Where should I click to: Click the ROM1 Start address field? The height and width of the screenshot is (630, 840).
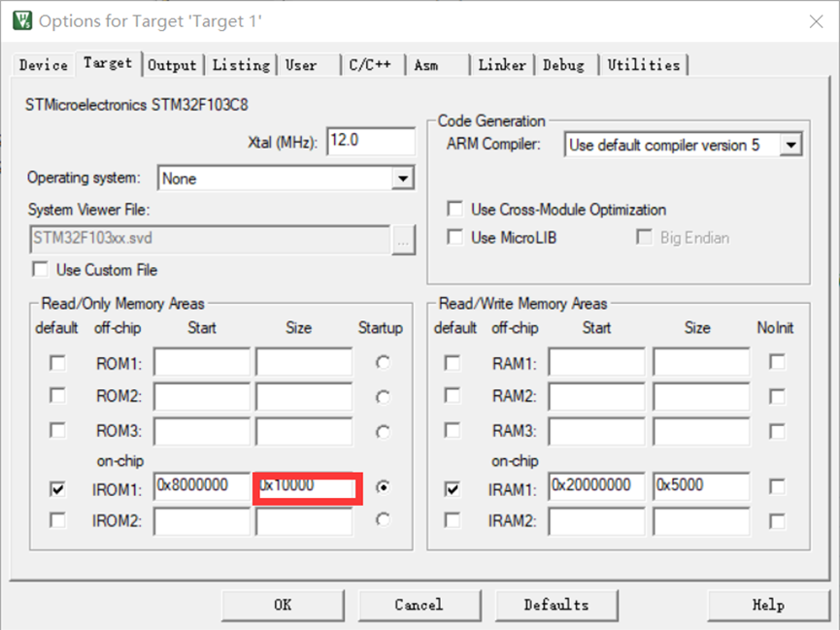pos(202,362)
